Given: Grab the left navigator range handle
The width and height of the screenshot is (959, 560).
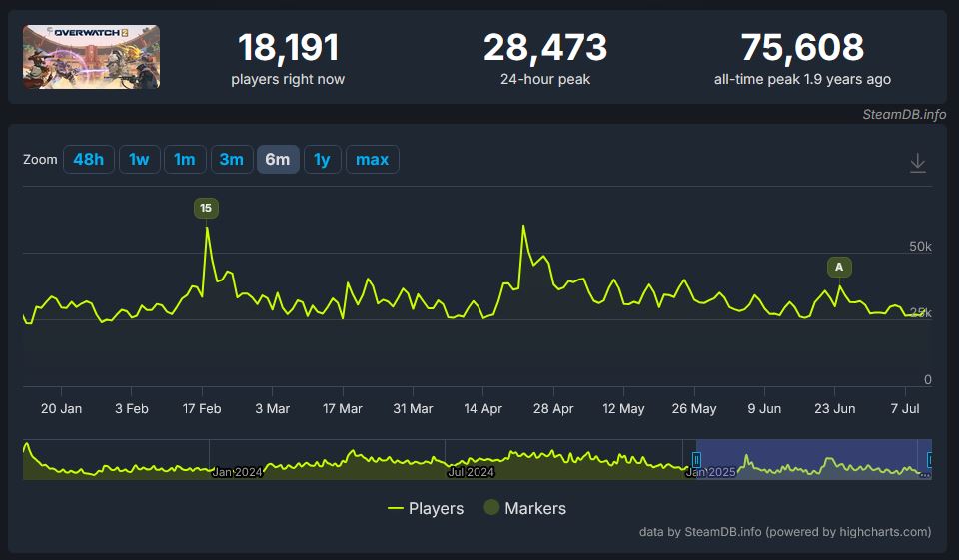Looking at the screenshot, I should click(696, 460).
